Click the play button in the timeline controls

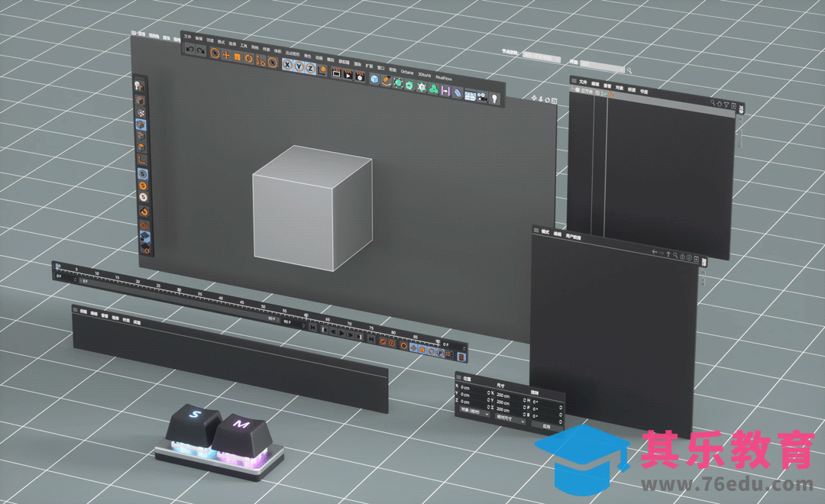point(341,333)
